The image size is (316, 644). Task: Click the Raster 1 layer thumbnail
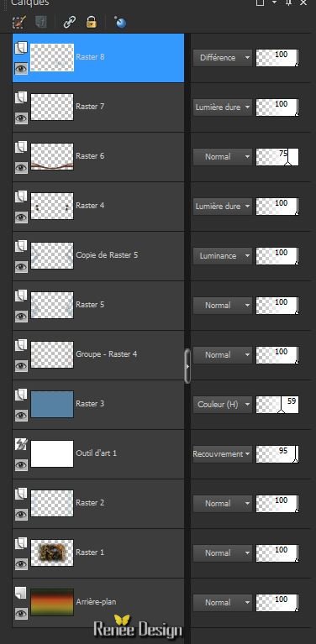[x=52, y=552]
